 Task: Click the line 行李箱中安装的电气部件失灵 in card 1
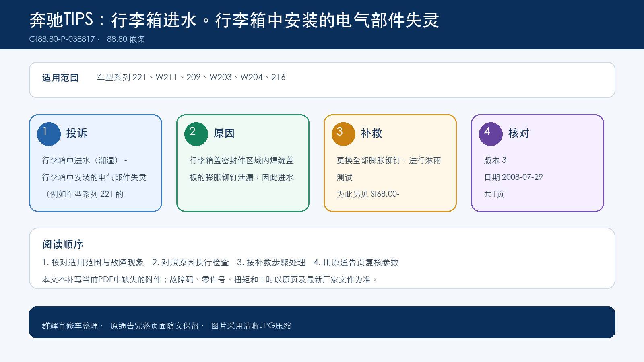(x=94, y=177)
